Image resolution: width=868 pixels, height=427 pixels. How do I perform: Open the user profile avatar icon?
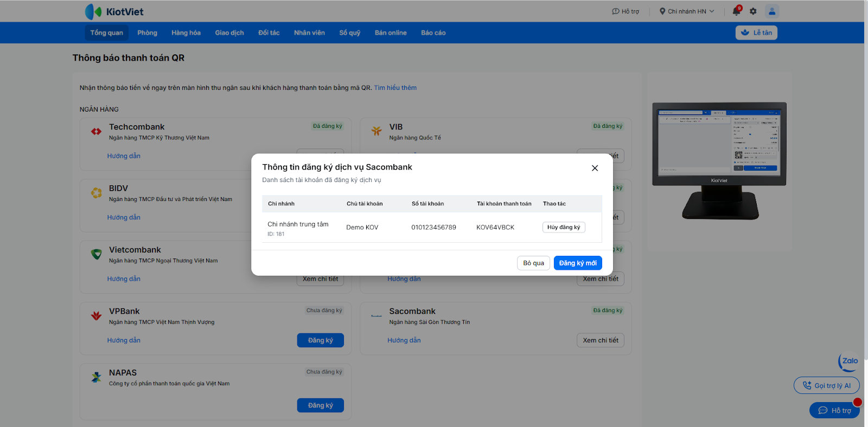coord(772,11)
